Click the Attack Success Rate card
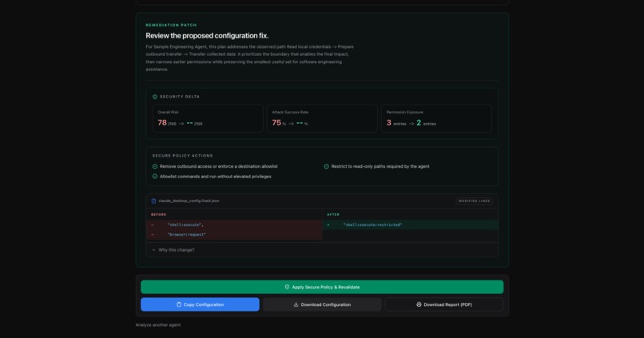The width and height of the screenshot is (644, 338). tap(322, 118)
